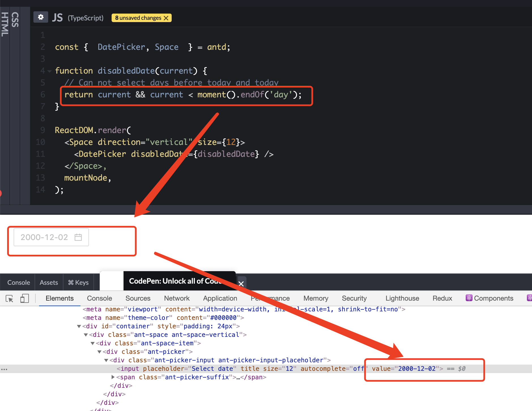The height and width of the screenshot is (411, 532).
Task: Click the return statement on line 6
Action: click(183, 95)
